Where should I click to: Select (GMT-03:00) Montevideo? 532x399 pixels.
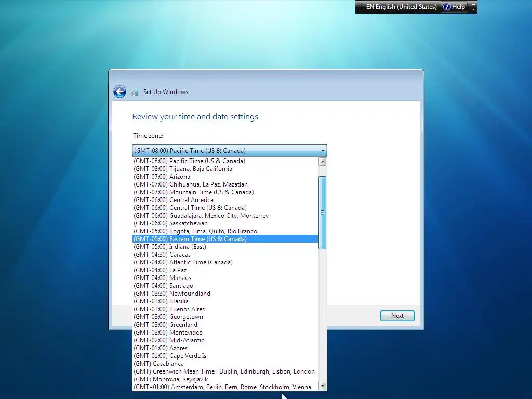coord(225,332)
